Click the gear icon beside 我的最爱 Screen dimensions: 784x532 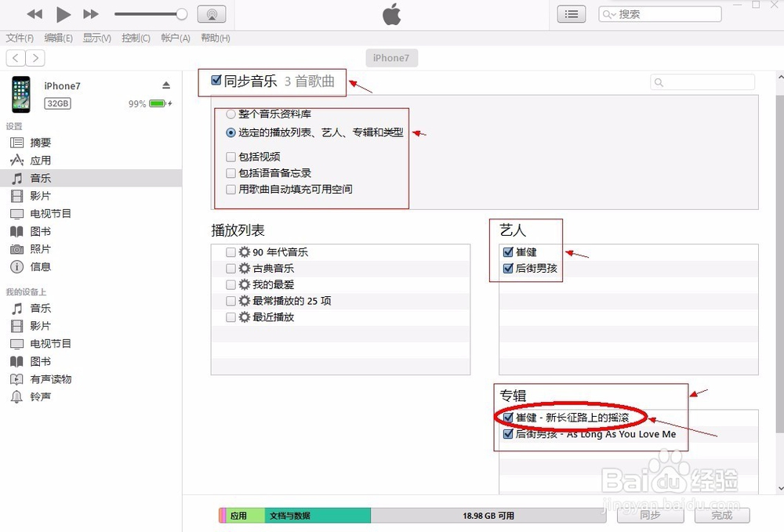click(244, 284)
